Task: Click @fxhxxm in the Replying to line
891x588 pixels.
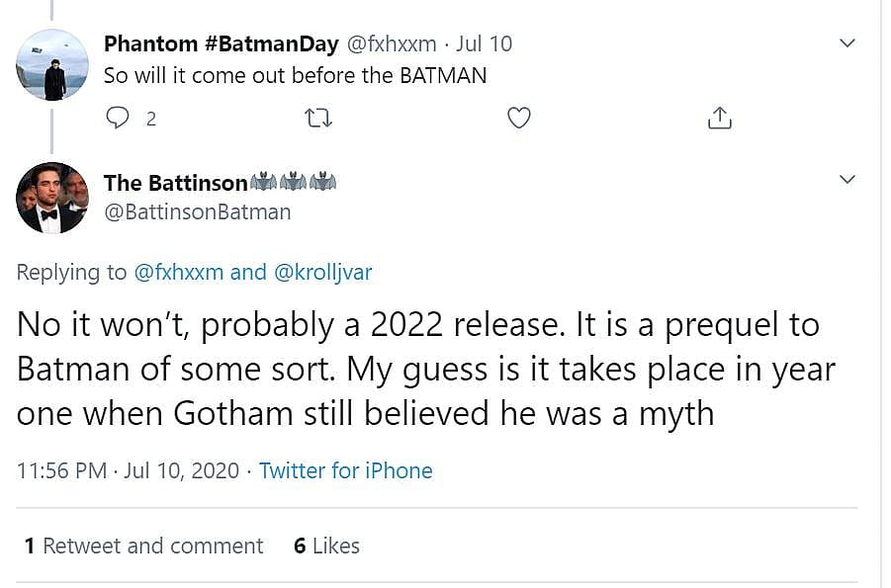Action: [x=179, y=273]
